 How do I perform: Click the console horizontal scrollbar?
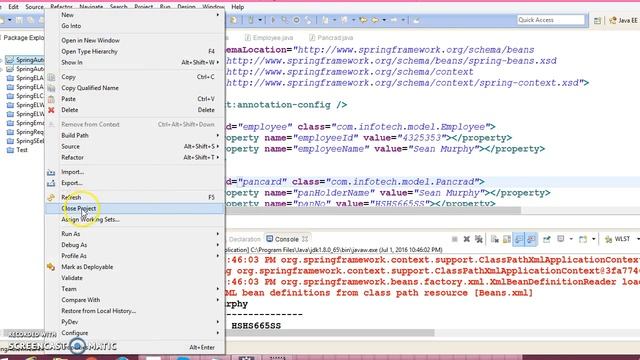pos(330,333)
